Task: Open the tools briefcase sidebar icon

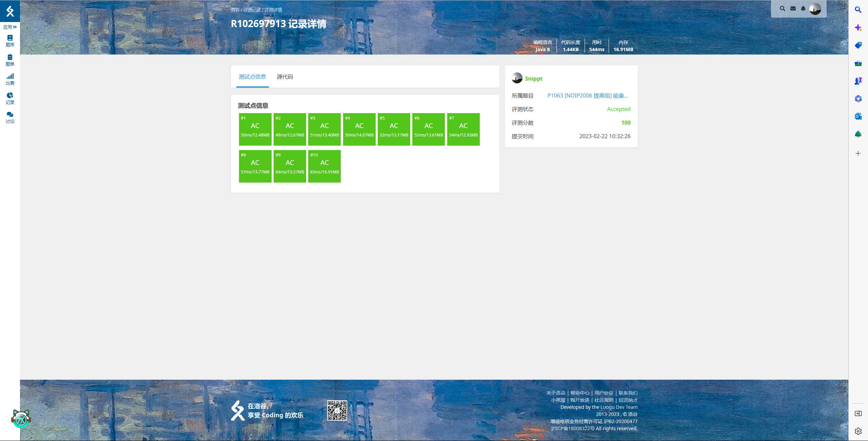Action: coord(858,63)
